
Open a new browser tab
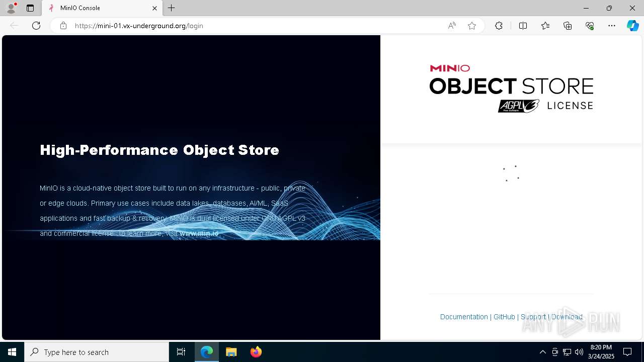pyautogui.click(x=172, y=8)
